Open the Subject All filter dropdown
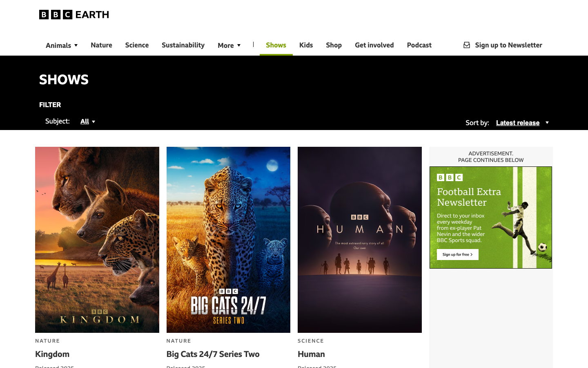This screenshot has height=368, width=588. tap(88, 121)
